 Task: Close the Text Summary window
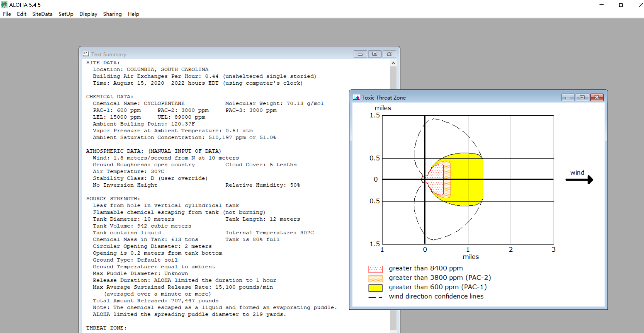(x=389, y=54)
